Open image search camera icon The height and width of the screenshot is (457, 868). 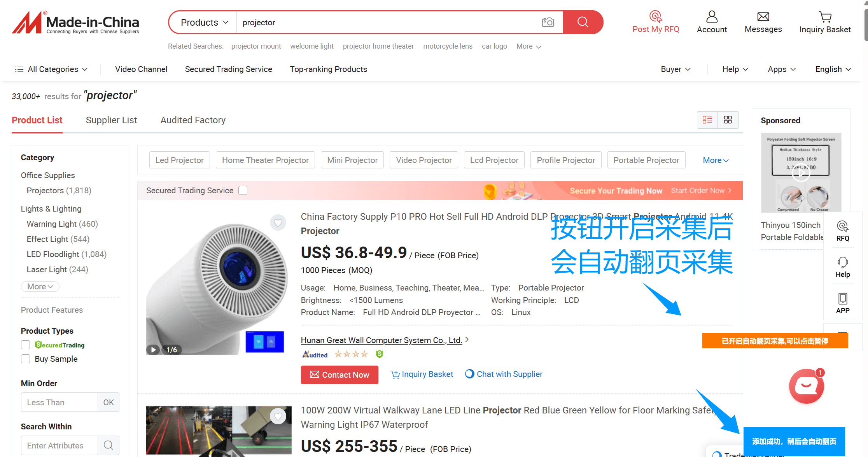coord(548,22)
